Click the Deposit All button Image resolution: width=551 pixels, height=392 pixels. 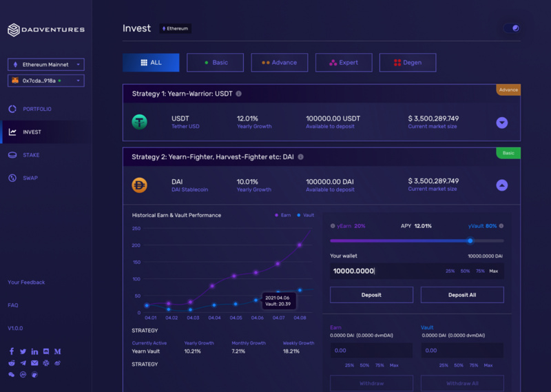(462, 295)
